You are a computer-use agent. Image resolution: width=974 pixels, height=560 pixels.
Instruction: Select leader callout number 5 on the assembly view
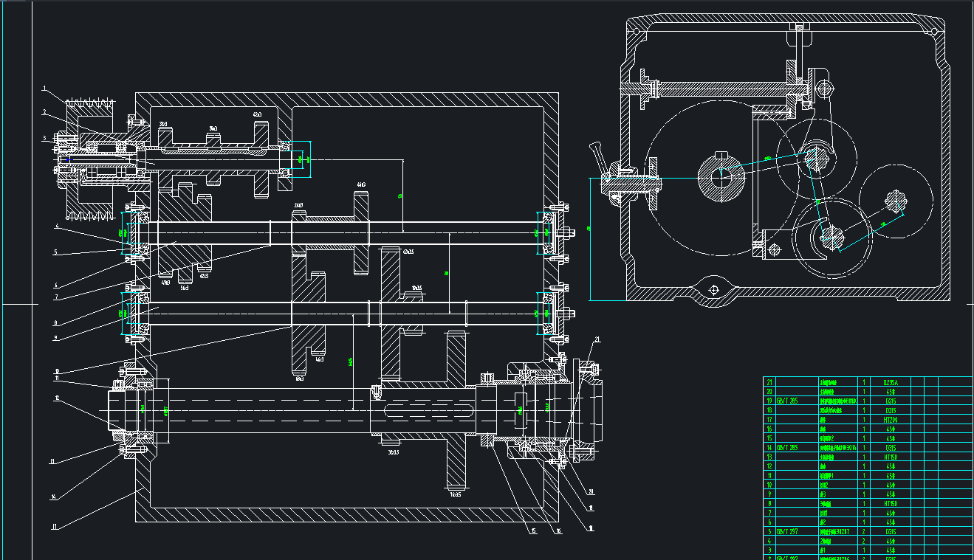pos(55,252)
